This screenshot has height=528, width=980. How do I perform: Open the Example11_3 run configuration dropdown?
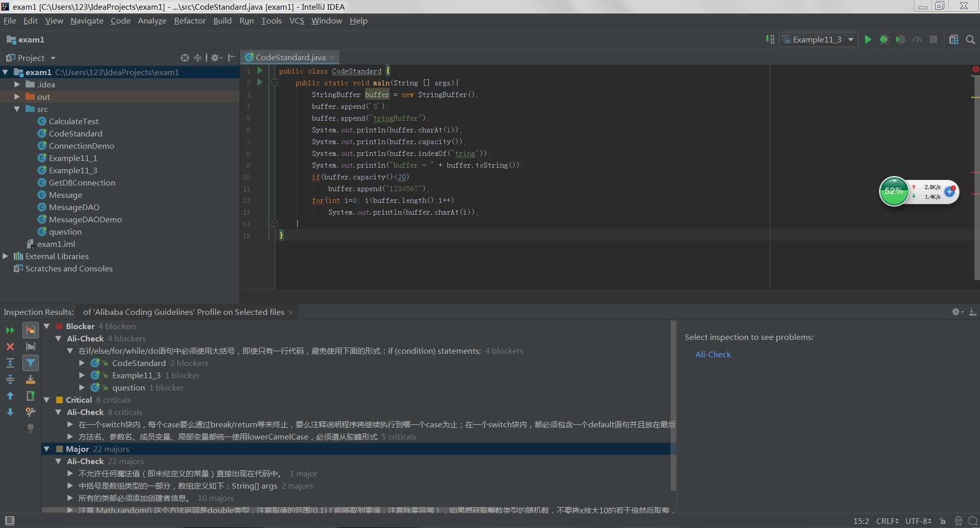[818, 39]
